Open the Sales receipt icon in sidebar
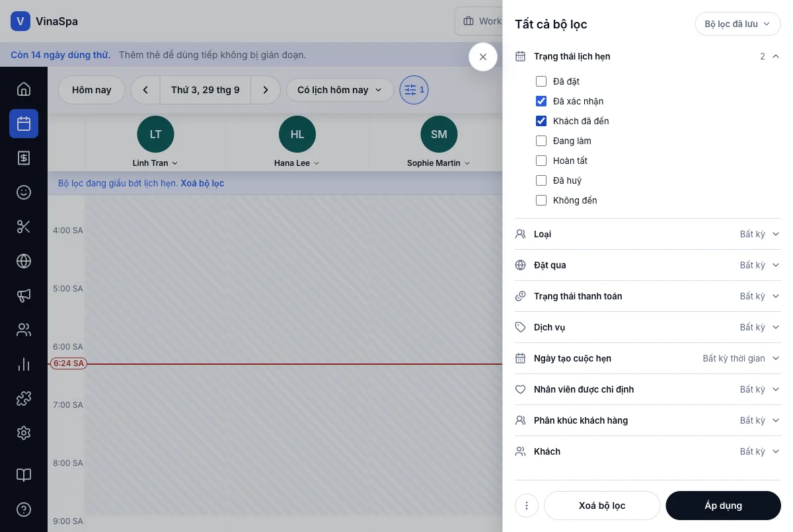Screen dimensions: 793x532 tap(24, 158)
